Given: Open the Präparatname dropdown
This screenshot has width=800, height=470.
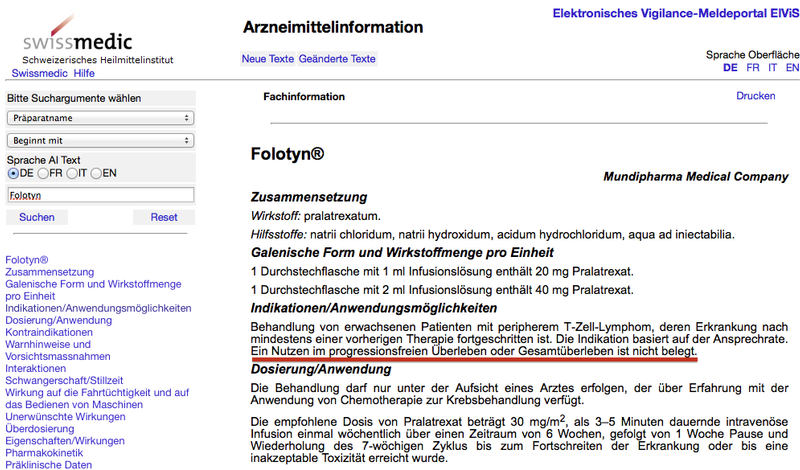Looking at the screenshot, I should tap(101, 118).
